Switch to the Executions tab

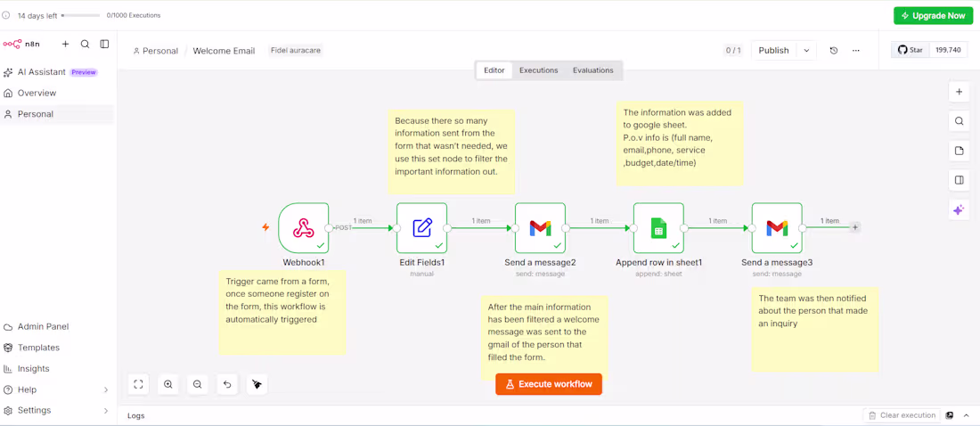pos(538,70)
